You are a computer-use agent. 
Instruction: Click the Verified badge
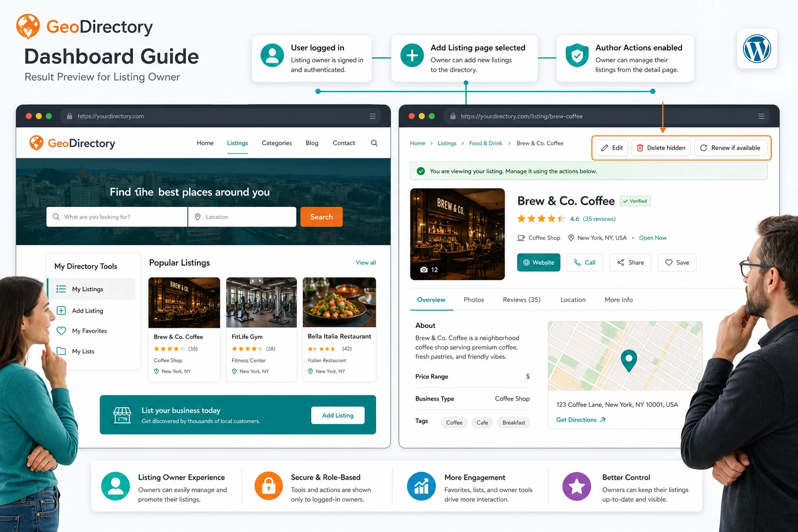pos(635,201)
